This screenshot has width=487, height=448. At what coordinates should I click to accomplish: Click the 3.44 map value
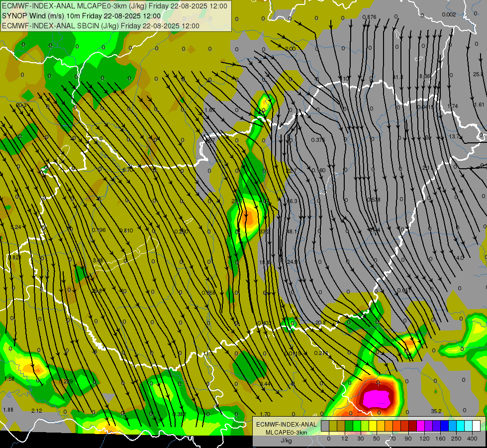[265, 384]
